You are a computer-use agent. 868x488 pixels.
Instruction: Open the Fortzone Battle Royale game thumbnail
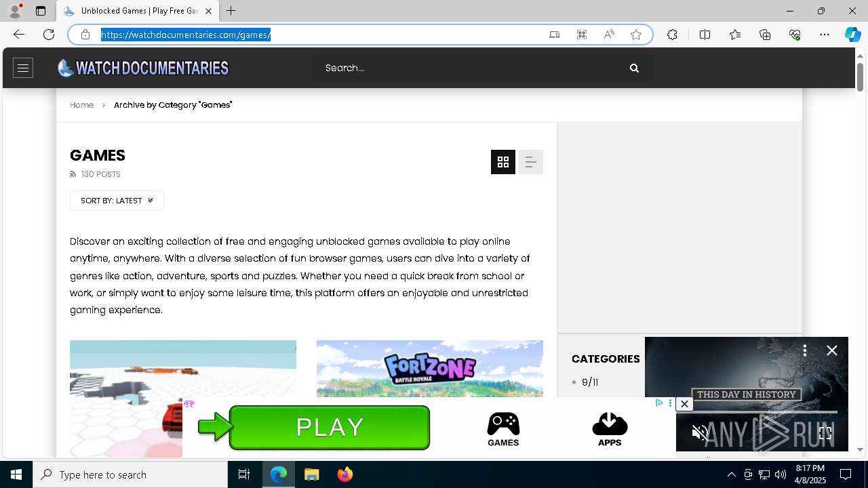(x=430, y=369)
